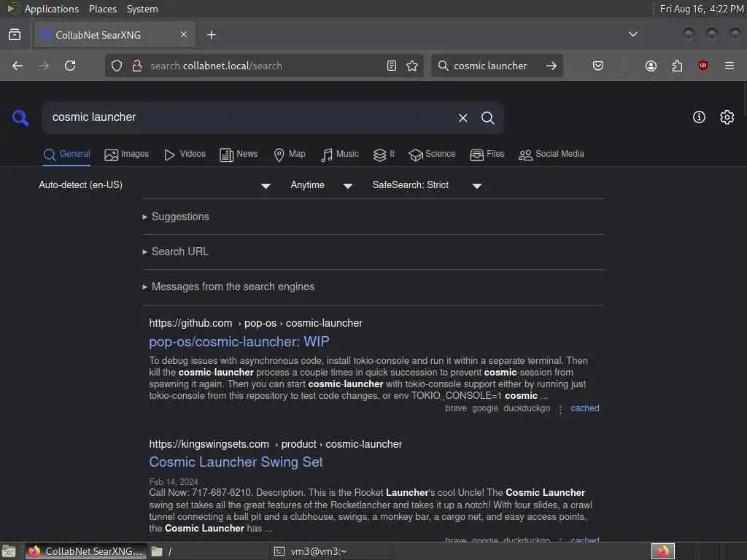The width and height of the screenshot is (747, 560).
Task: Open Firefox account icon
Action: pos(651,66)
